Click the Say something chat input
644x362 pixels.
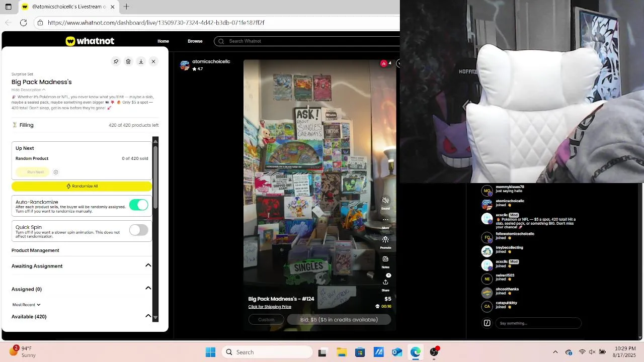tap(538, 323)
